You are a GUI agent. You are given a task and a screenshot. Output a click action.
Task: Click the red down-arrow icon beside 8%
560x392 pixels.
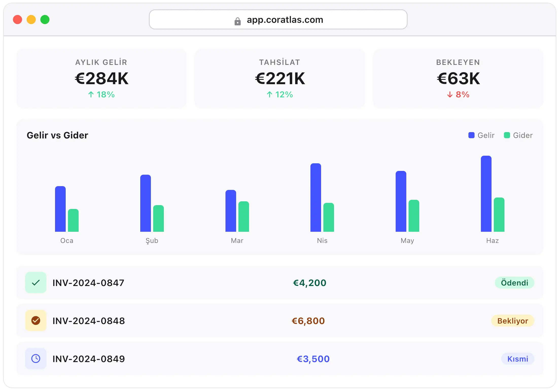point(450,95)
